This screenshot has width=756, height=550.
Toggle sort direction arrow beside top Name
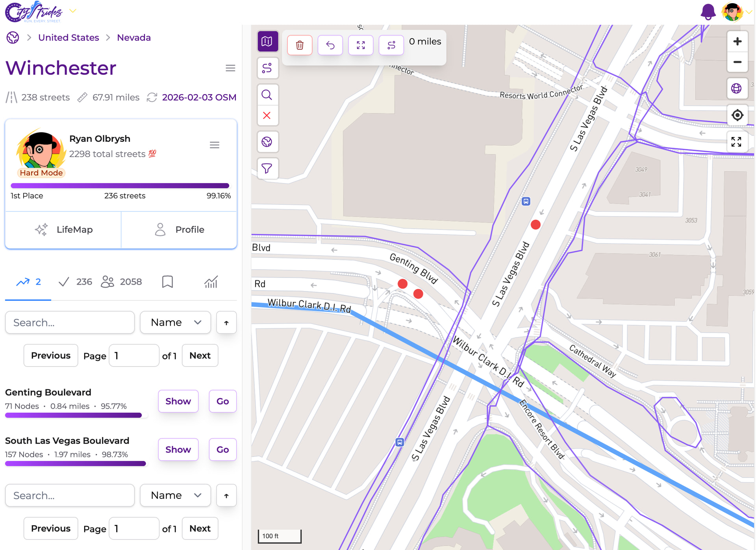(x=226, y=323)
